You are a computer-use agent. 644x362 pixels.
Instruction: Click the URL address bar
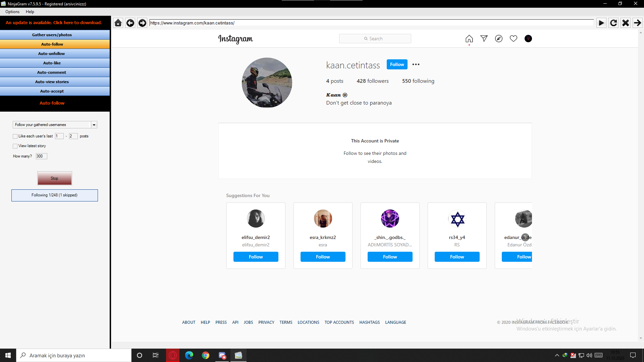(x=372, y=23)
